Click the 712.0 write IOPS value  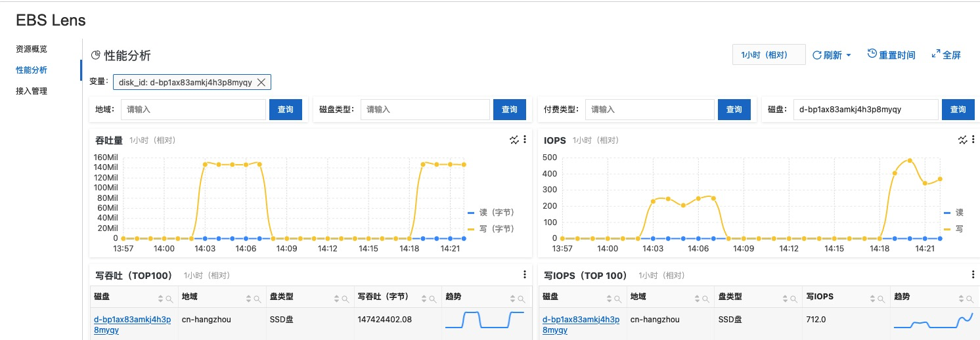point(816,320)
